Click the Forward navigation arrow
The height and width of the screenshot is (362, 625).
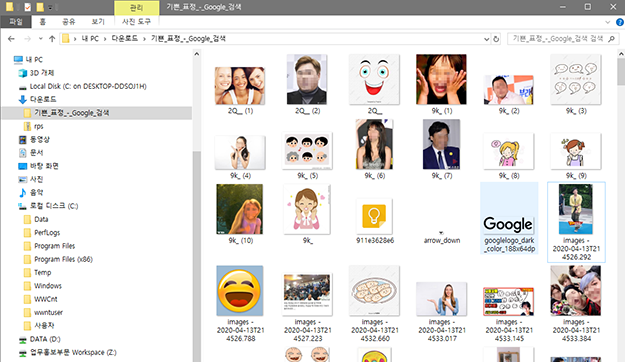click(27, 39)
